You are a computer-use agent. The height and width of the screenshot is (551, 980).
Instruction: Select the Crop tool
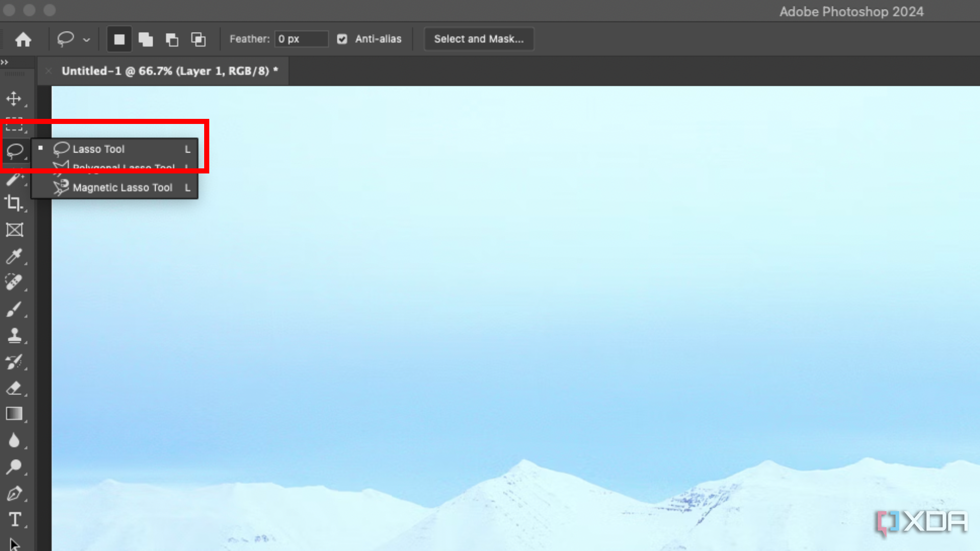pyautogui.click(x=14, y=203)
